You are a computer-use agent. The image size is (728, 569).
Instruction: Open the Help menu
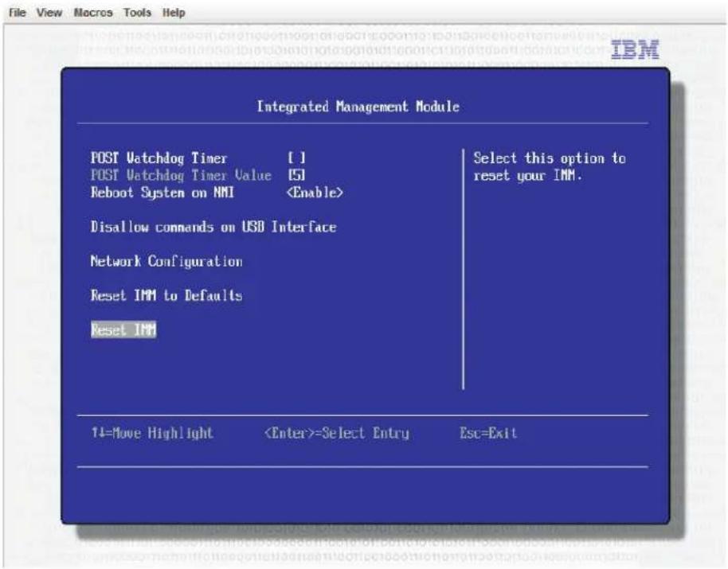(174, 13)
